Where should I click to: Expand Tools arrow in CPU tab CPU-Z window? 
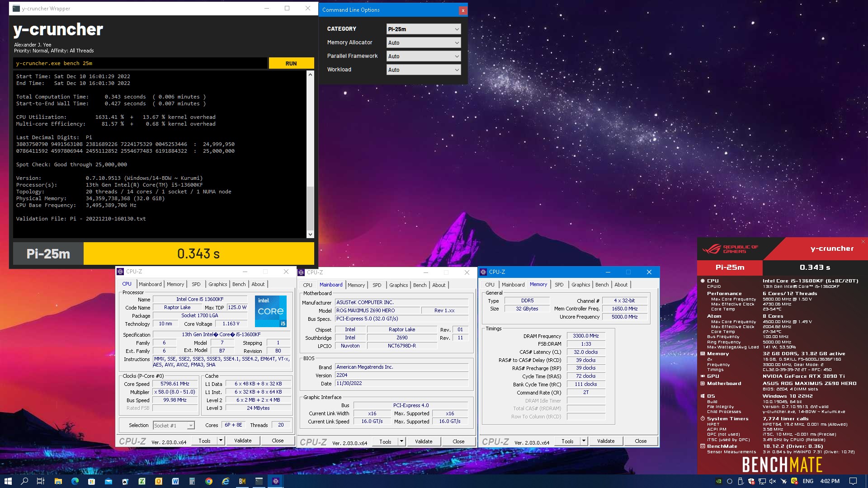point(221,441)
